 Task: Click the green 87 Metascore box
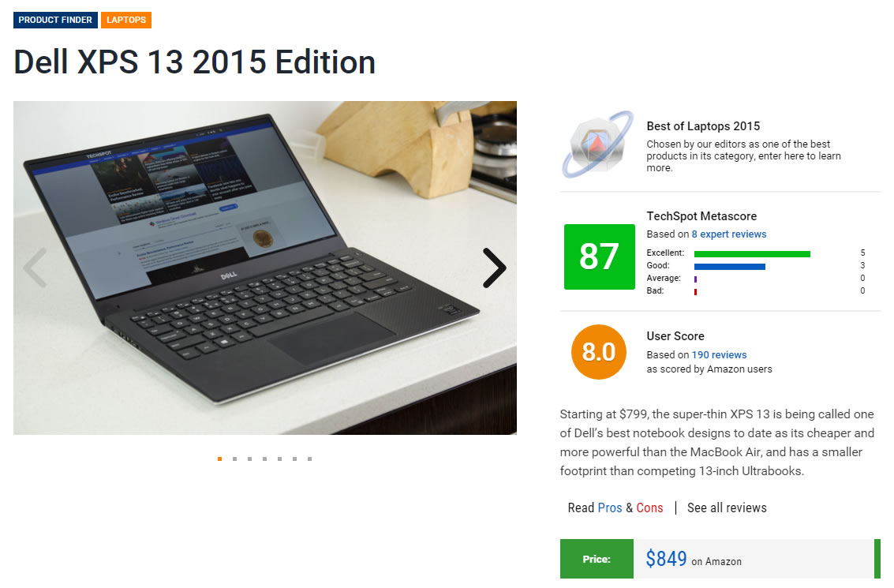[x=599, y=257]
